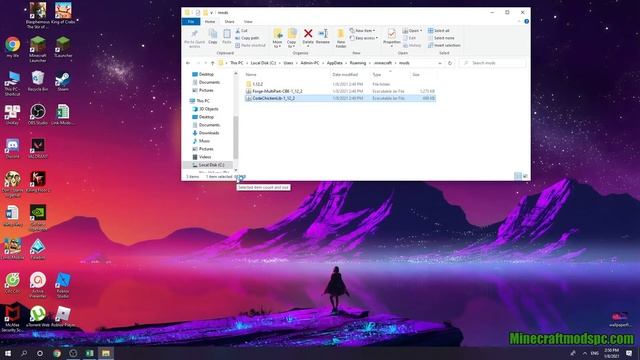
Task: Expand the Copy to dropdown
Action: pyautogui.click(x=291, y=44)
